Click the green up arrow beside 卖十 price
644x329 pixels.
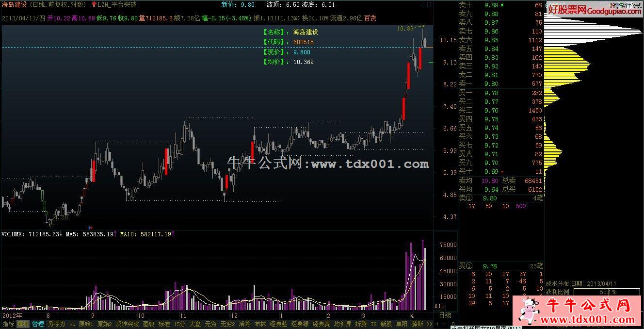tap(502, 5)
